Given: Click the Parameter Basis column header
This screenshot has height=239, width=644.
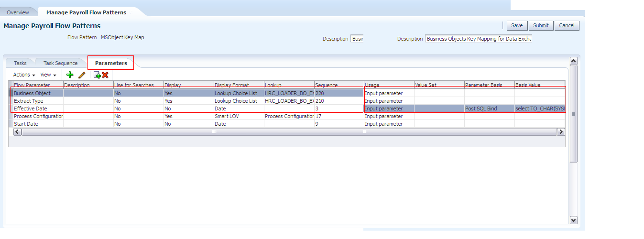Looking at the screenshot, I should tap(490, 85).
